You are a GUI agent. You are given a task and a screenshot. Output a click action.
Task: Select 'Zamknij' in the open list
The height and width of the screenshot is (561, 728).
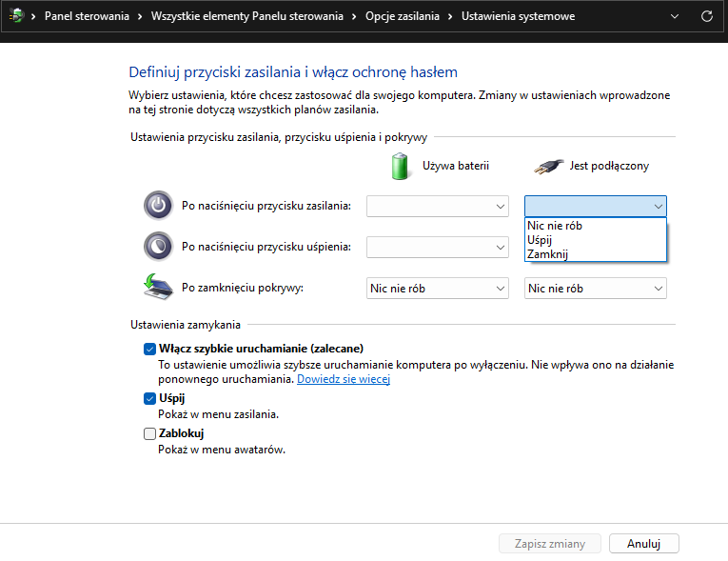point(595,254)
